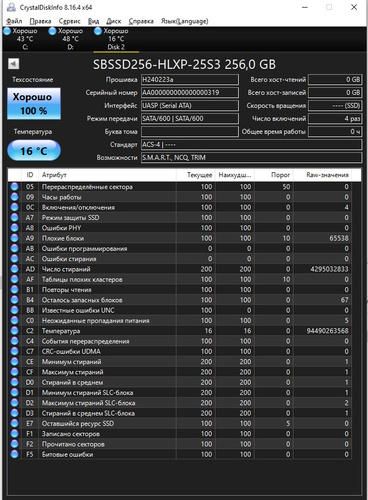Click the status orb for Включения/отключения row
368x500 pixels.
14,207
